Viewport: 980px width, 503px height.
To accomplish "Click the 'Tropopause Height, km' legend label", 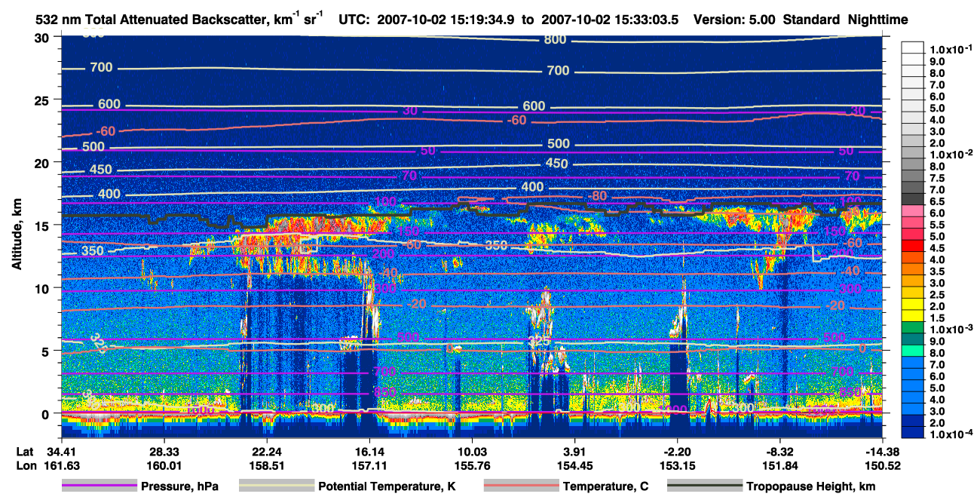I will (x=811, y=486).
